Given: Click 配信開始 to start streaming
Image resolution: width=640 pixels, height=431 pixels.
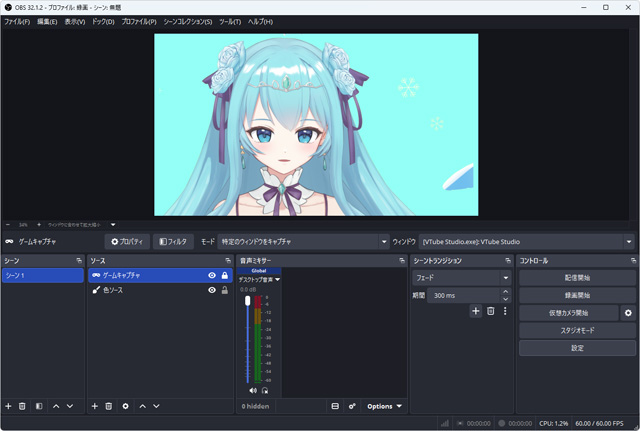Looking at the screenshot, I should pyautogui.click(x=577, y=278).
